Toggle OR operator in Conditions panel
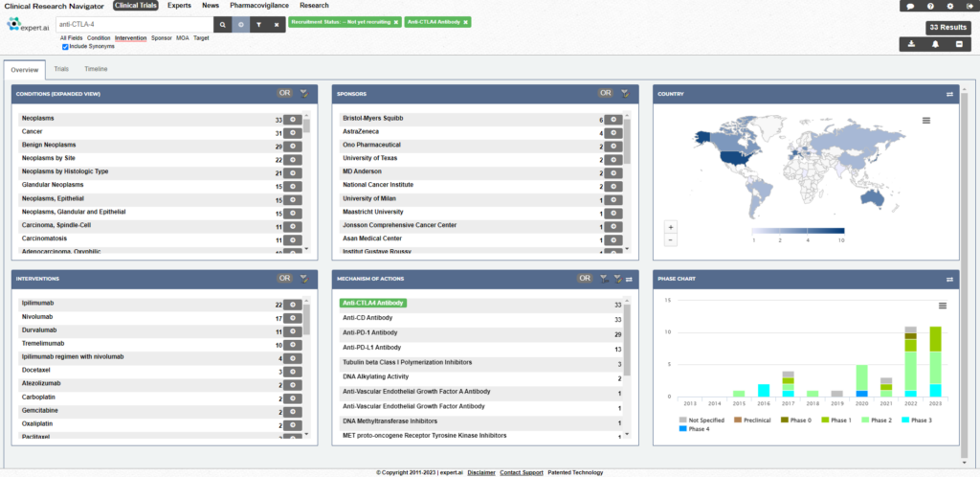Screen dimensions: 980x477 coord(285,93)
